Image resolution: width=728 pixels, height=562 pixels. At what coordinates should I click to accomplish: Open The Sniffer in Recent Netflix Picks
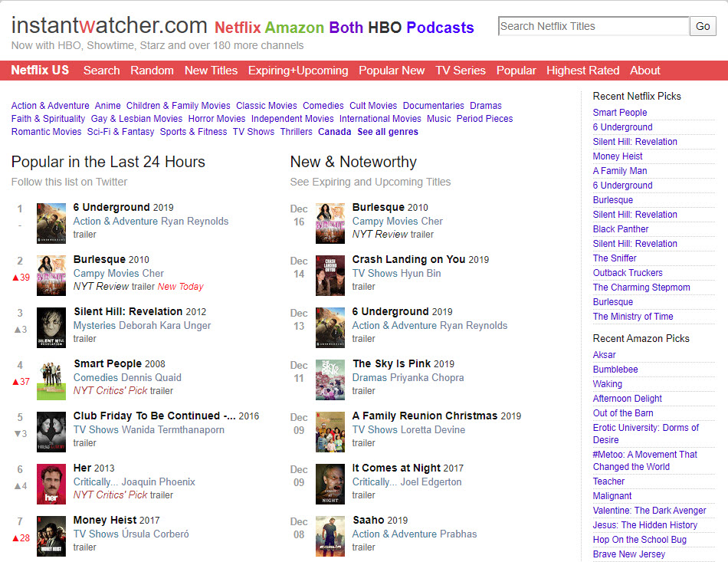(615, 258)
